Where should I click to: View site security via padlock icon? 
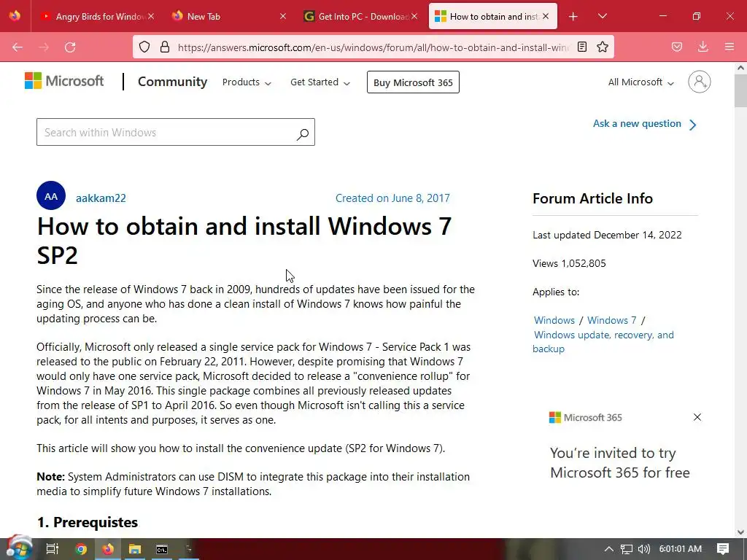click(x=165, y=47)
